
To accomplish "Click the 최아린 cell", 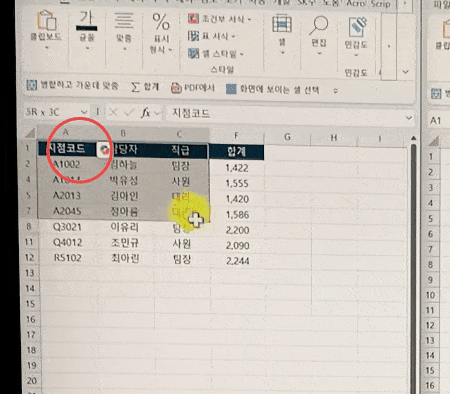I will coord(125,258).
